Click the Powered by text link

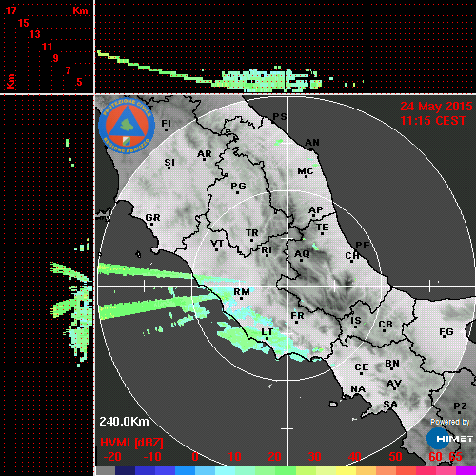point(449,422)
